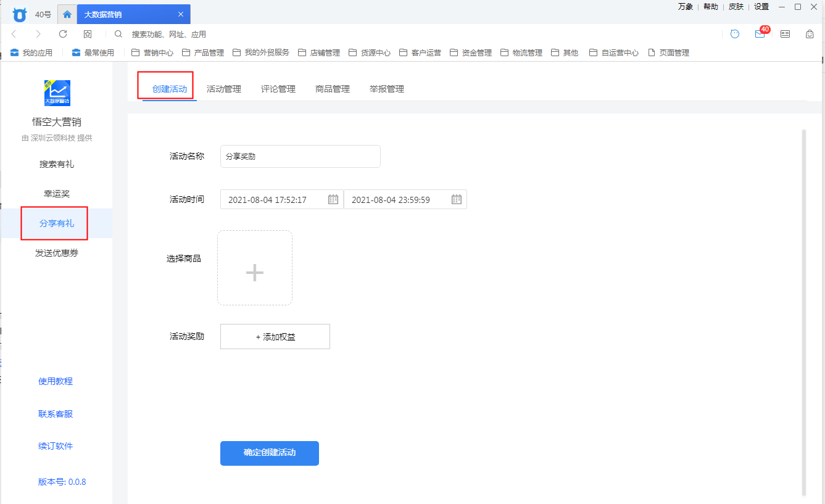Image resolution: width=825 pixels, height=504 pixels.
Task: Expand the 我的外贸服务 bookmark folder
Action: click(x=261, y=52)
